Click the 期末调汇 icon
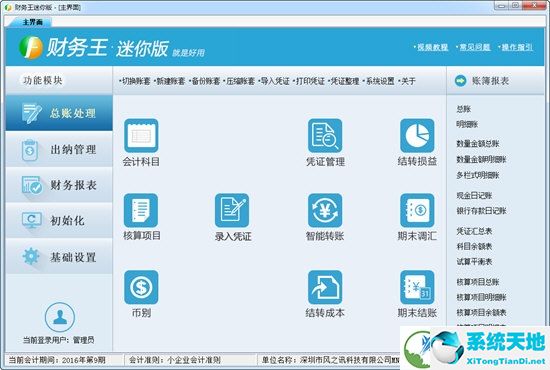The width and height of the screenshot is (550, 370). coord(417,210)
